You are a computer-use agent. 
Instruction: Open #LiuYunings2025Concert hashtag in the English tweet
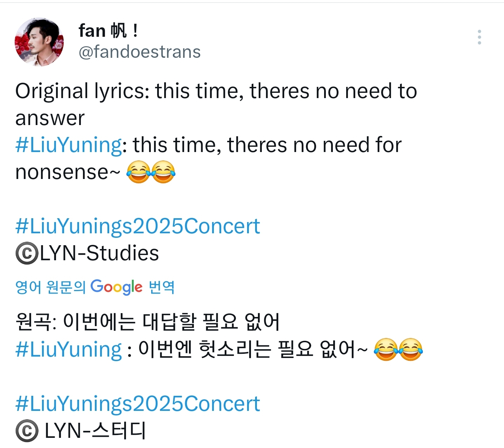138,226
